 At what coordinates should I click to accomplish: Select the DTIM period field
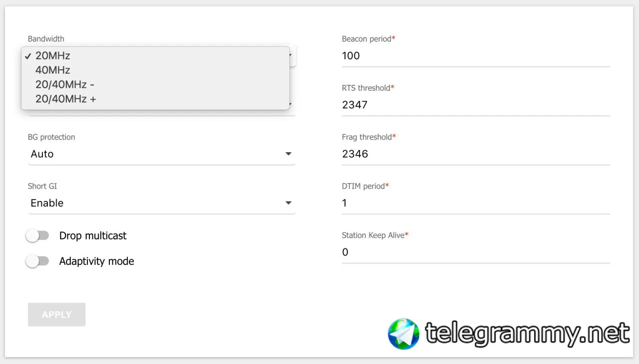(475, 203)
